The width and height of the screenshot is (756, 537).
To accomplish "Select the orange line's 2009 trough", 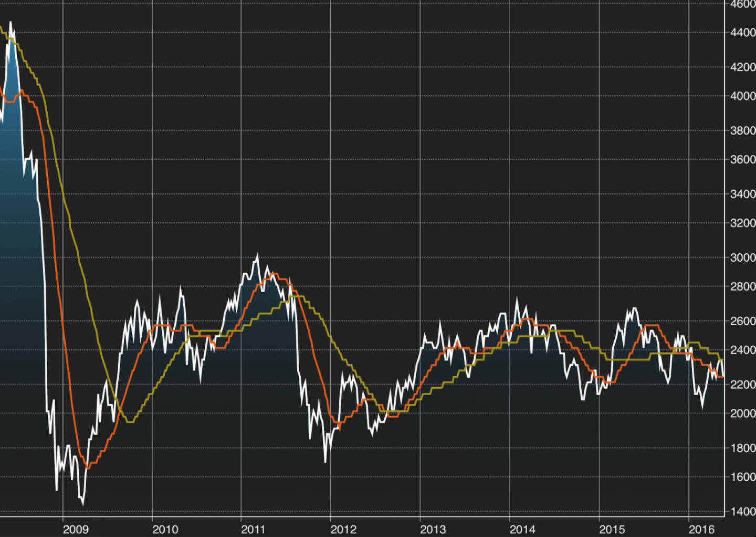I will pyautogui.click(x=88, y=467).
